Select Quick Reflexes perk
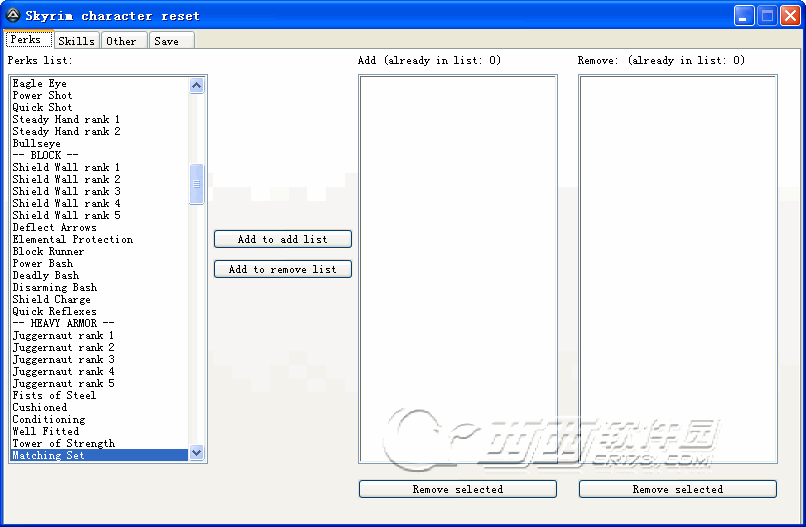Image resolution: width=806 pixels, height=527 pixels. tap(100, 311)
